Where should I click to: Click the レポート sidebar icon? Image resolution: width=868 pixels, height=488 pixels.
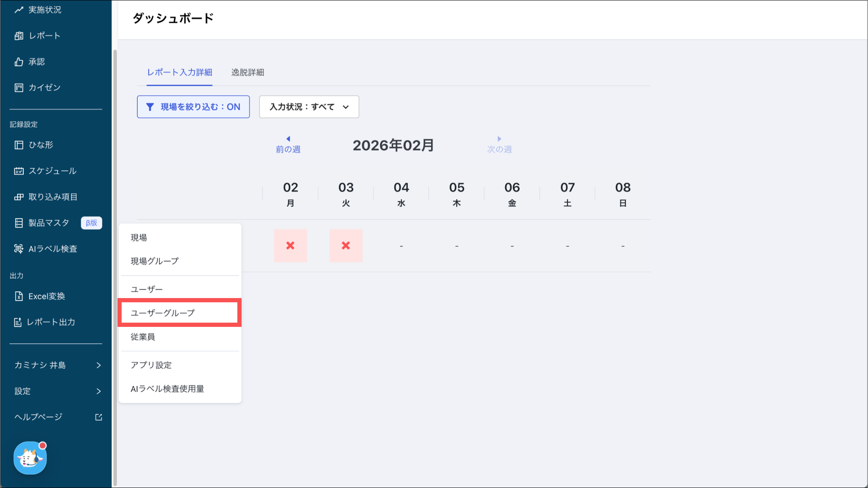coord(19,36)
